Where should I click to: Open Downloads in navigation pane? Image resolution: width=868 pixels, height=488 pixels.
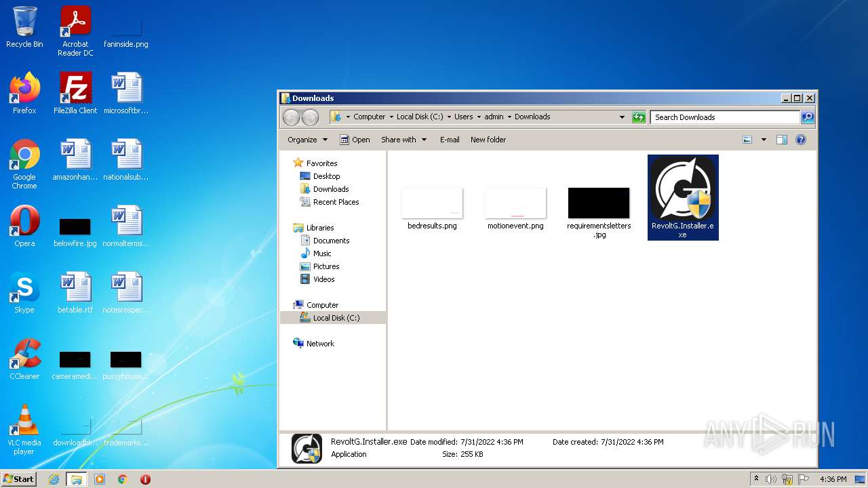(331, 189)
